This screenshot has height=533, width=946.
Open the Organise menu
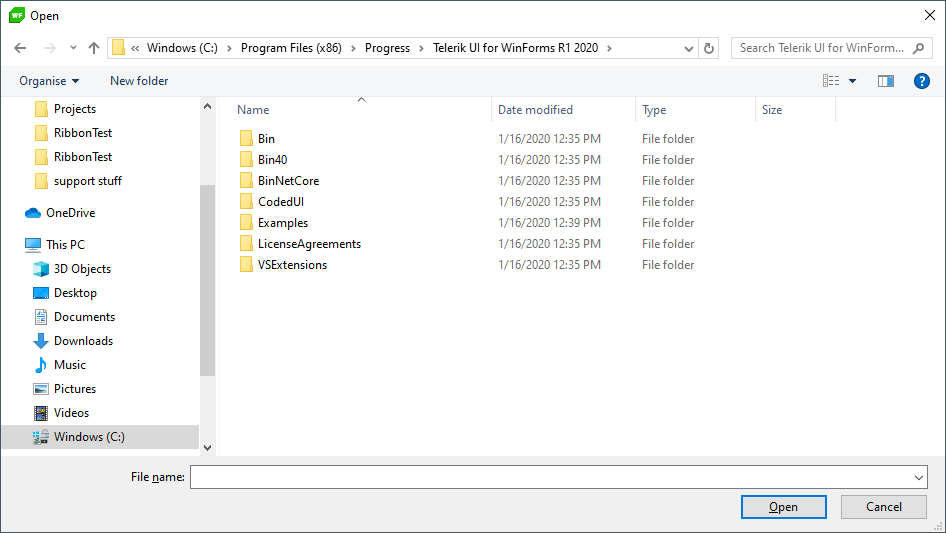click(49, 81)
